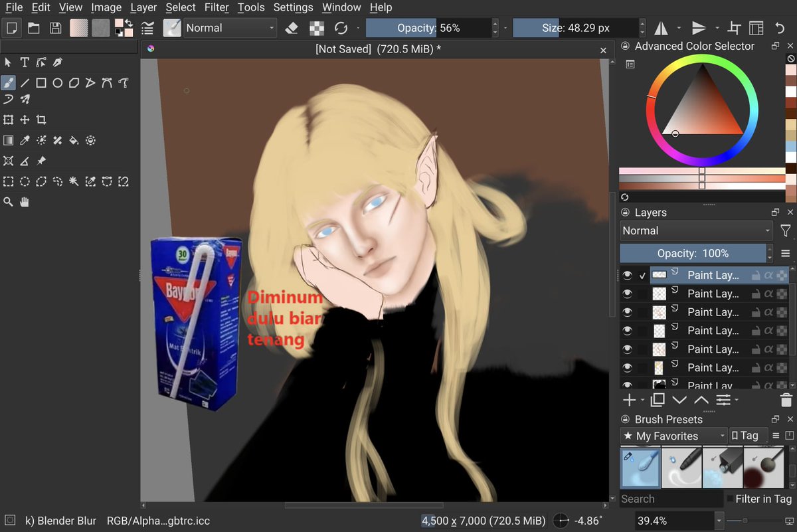Add a new layer with plus button
This screenshot has height=532, width=797.
[628, 400]
